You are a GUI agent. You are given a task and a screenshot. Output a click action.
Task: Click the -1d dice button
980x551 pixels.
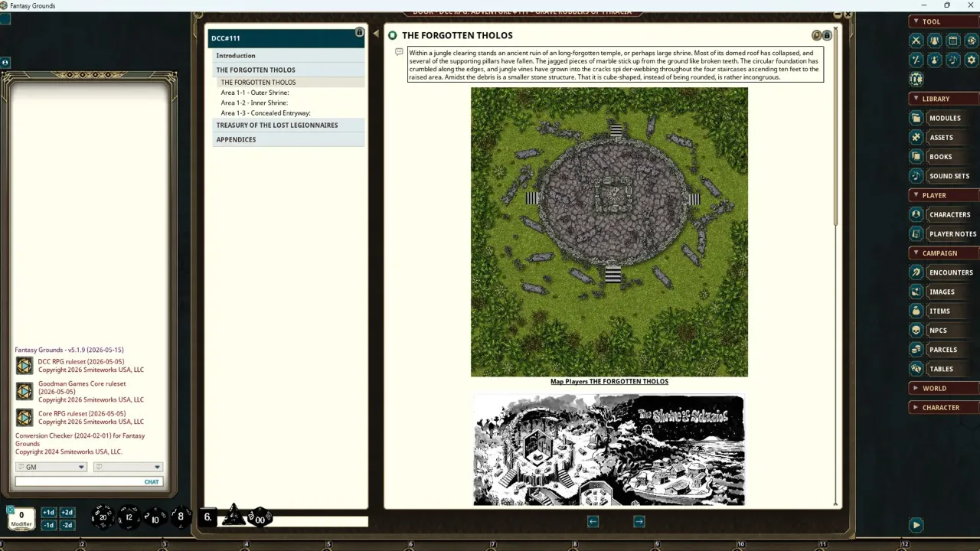click(48, 525)
